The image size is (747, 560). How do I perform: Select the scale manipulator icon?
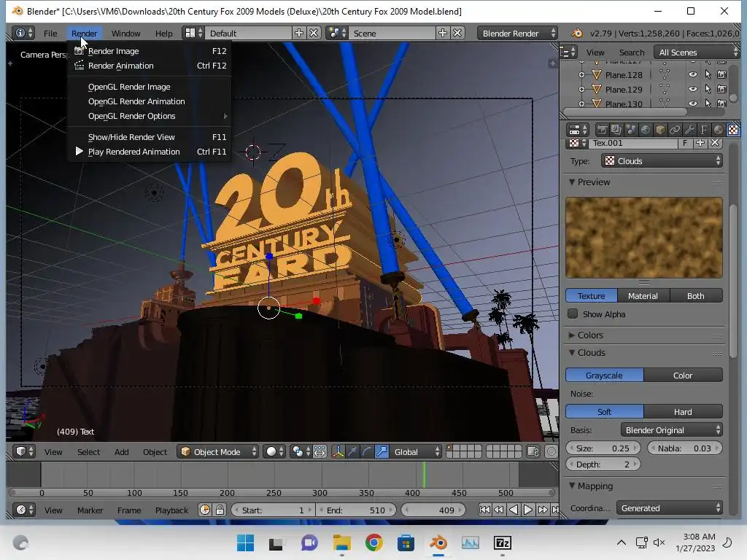(382, 451)
